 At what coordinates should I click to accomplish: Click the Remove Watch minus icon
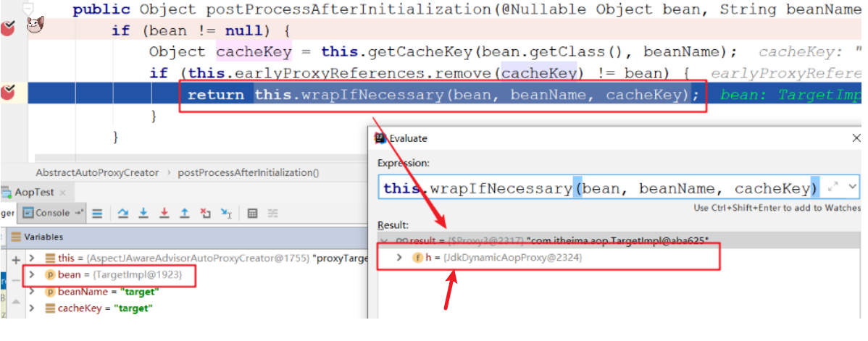(x=15, y=281)
